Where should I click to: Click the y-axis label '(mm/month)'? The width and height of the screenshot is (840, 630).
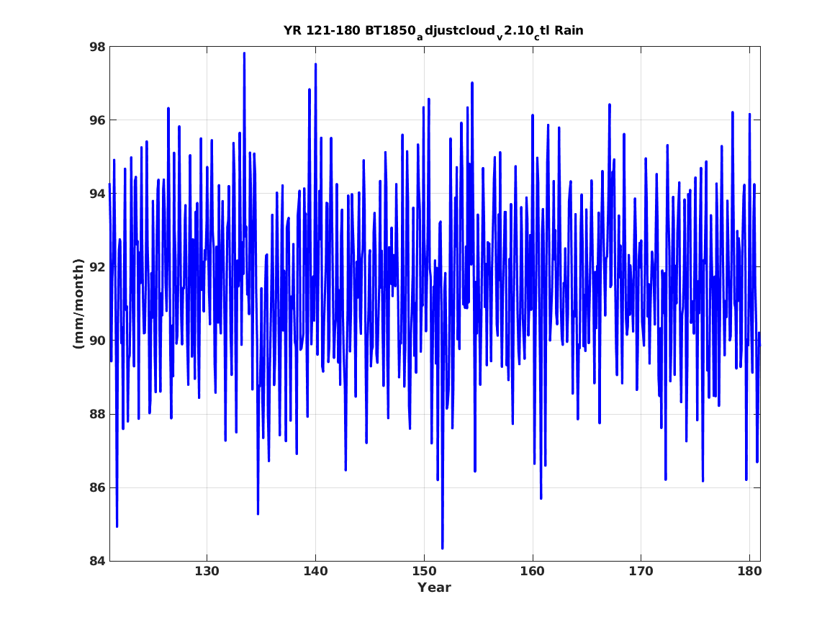pos(78,304)
